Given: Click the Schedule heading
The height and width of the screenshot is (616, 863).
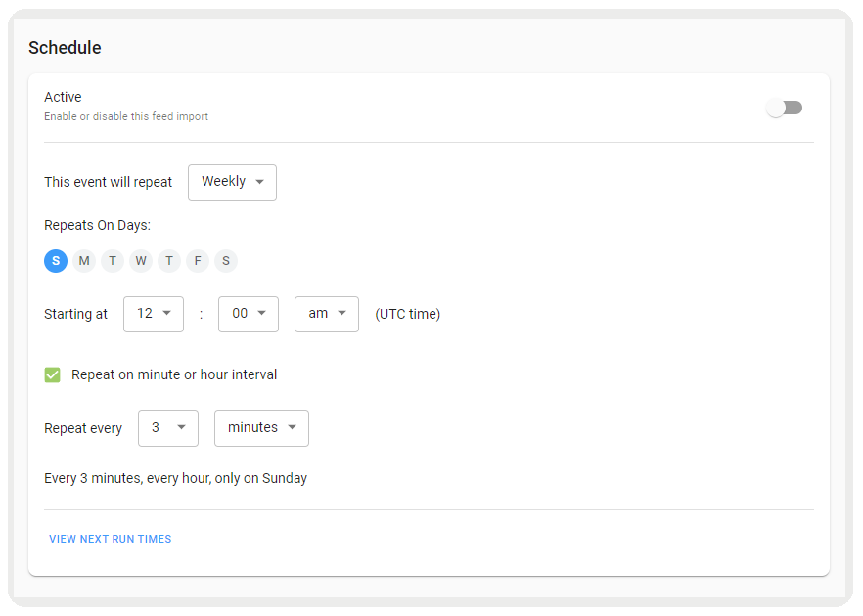Looking at the screenshot, I should tap(65, 48).
